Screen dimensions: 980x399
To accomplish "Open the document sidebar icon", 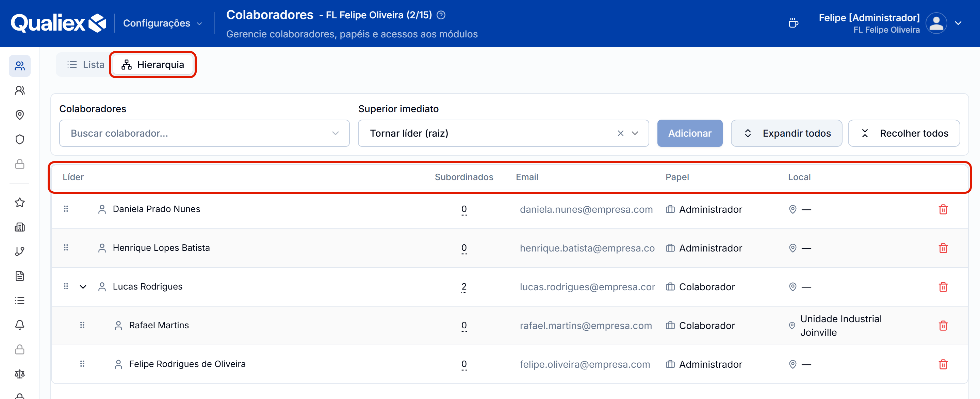I will (x=20, y=276).
